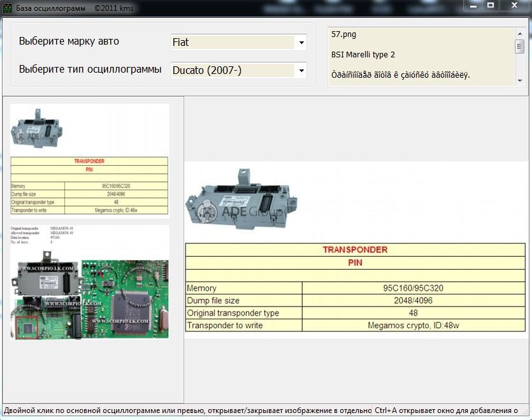Open the oscillogram type dropdown showing Ducato (2007-)
Screen dimensions: 532x420
[x=301, y=70]
